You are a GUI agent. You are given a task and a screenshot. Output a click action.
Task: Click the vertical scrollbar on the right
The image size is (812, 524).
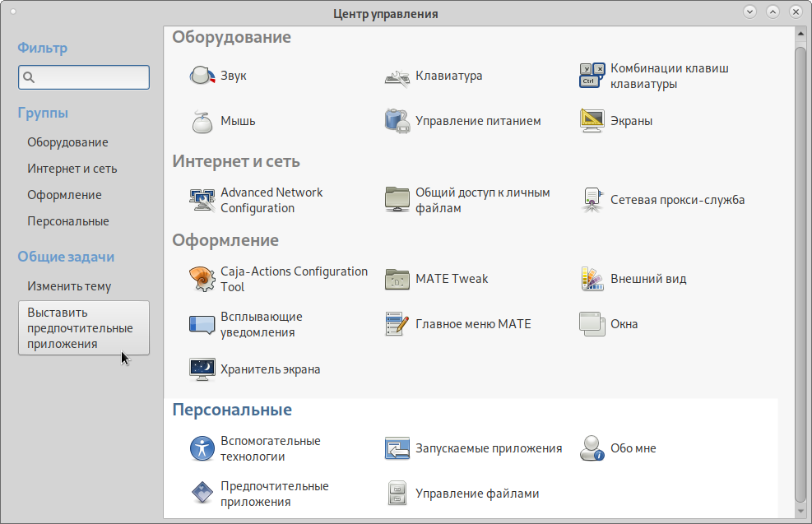[800, 271]
